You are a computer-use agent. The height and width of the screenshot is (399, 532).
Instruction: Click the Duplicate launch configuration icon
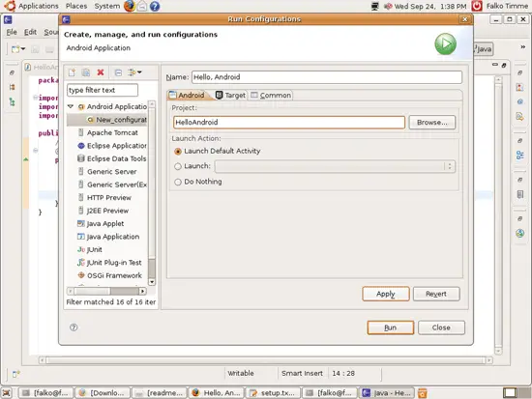pos(86,72)
